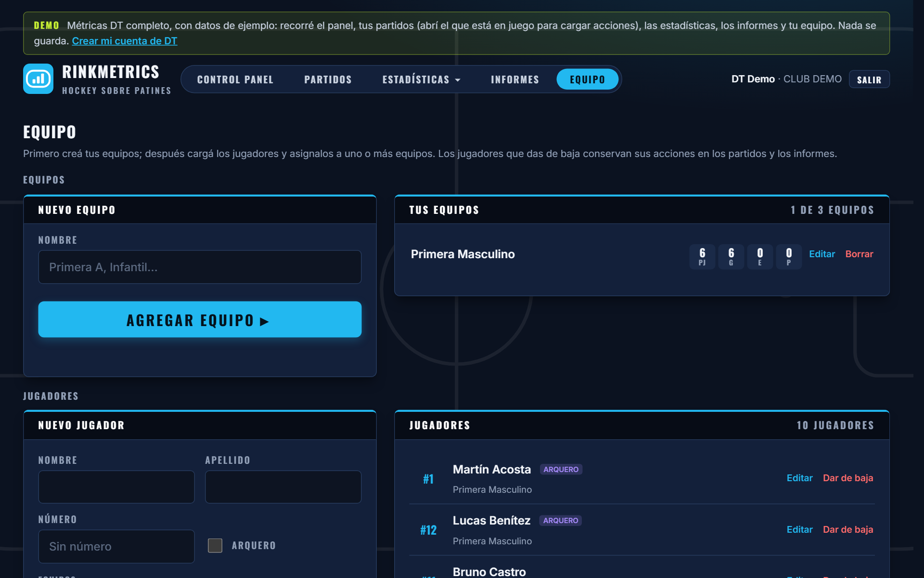924x578 pixels.
Task: Click jersey number #12
Action: (x=428, y=530)
